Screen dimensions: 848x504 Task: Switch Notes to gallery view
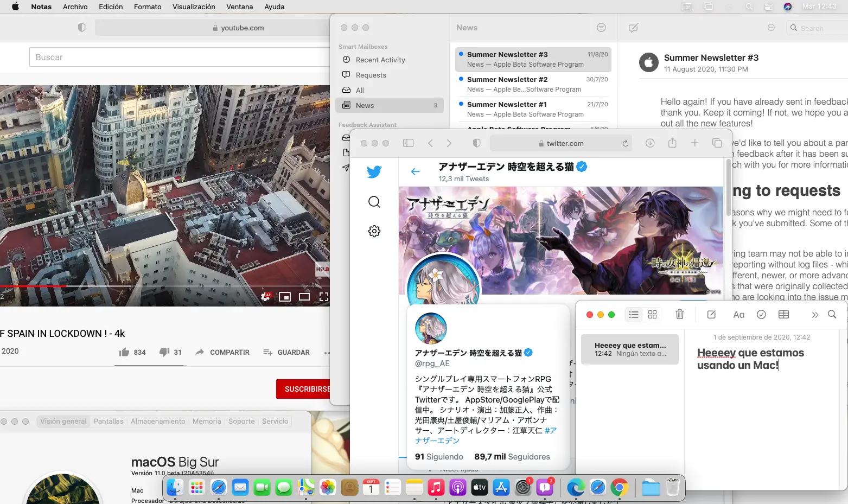tap(652, 315)
